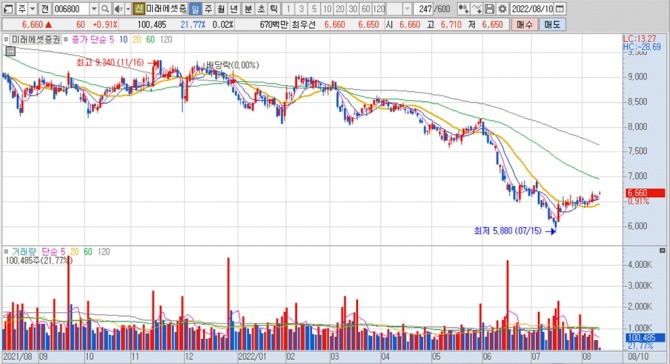Switch to the weekly (주) chart period

[x=208, y=9]
